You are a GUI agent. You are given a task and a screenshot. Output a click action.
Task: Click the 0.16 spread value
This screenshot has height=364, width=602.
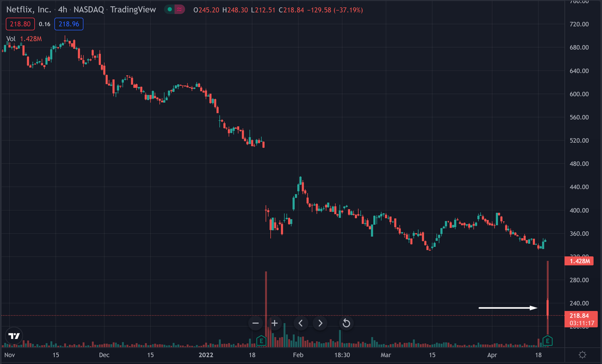click(45, 24)
